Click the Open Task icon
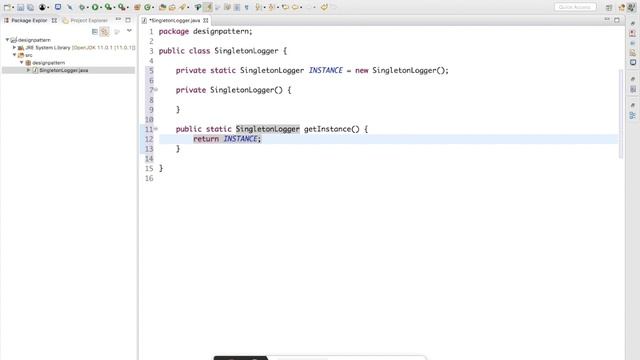The width and height of the screenshot is (640, 360). pyautogui.click(x=172, y=7)
